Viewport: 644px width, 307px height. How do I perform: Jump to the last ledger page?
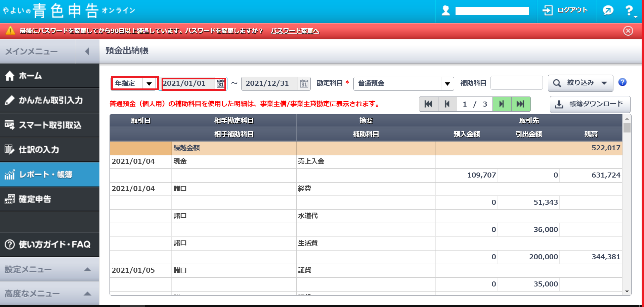(x=521, y=104)
